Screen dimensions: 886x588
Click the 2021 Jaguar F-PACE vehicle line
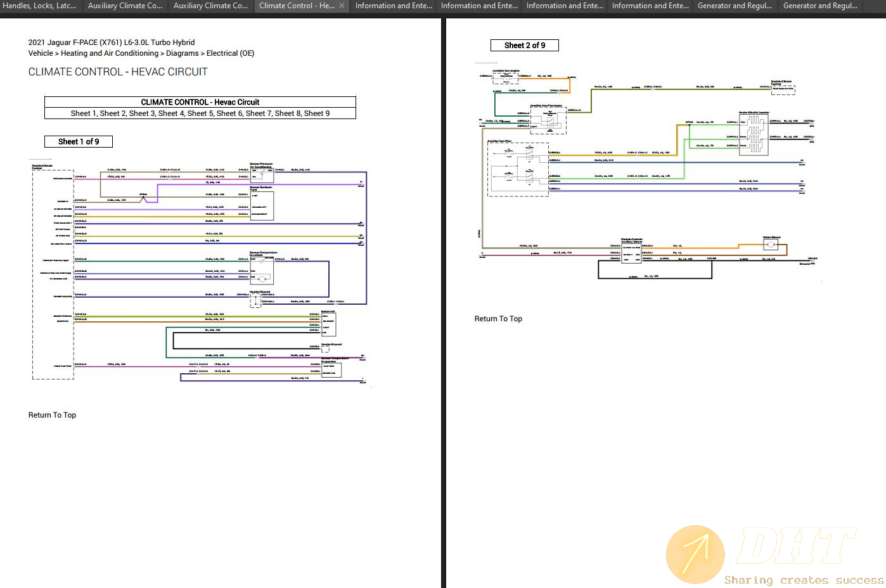(112, 42)
